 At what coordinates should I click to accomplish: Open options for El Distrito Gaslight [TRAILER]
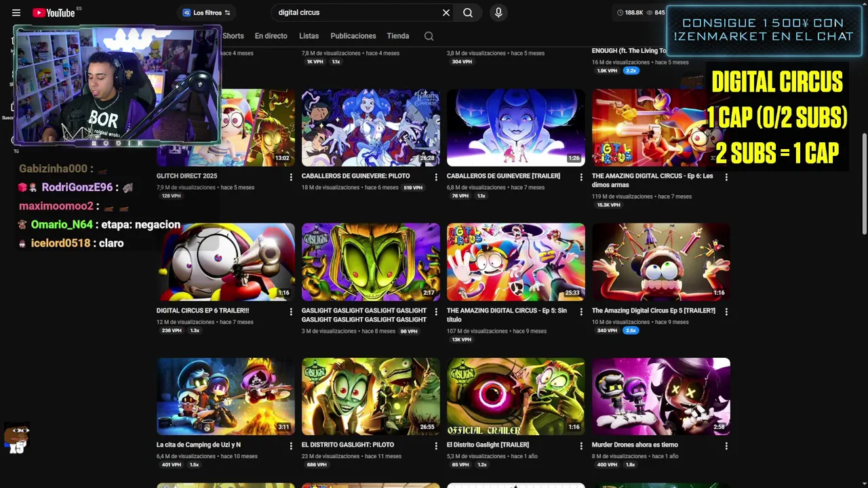click(x=581, y=446)
